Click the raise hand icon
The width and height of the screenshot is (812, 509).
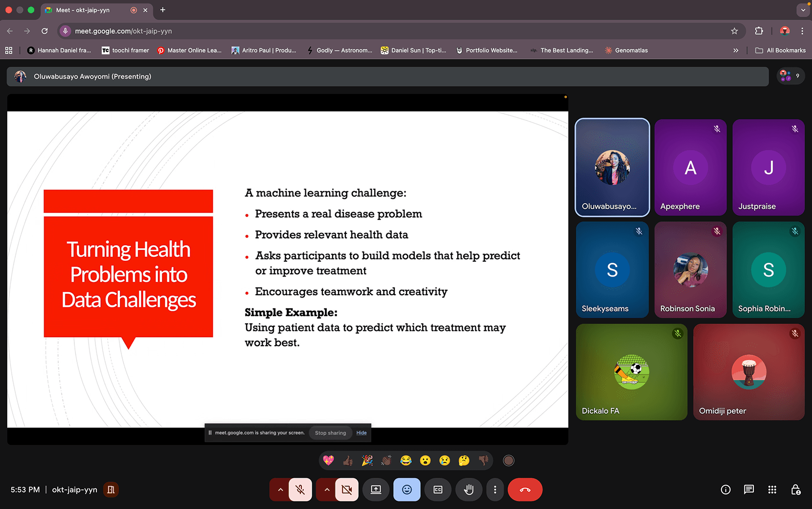coord(469,489)
